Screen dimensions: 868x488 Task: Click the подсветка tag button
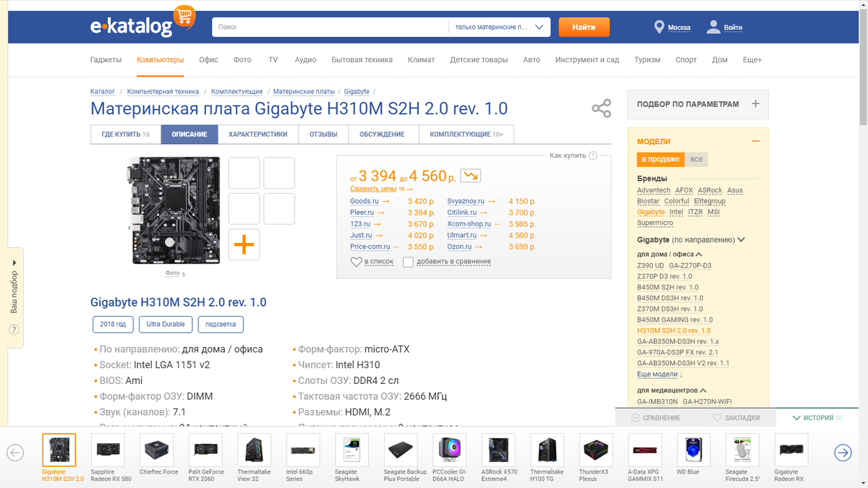[221, 324]
